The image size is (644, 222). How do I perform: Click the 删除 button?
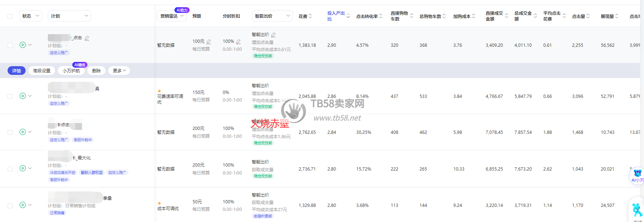coord(96,71)
